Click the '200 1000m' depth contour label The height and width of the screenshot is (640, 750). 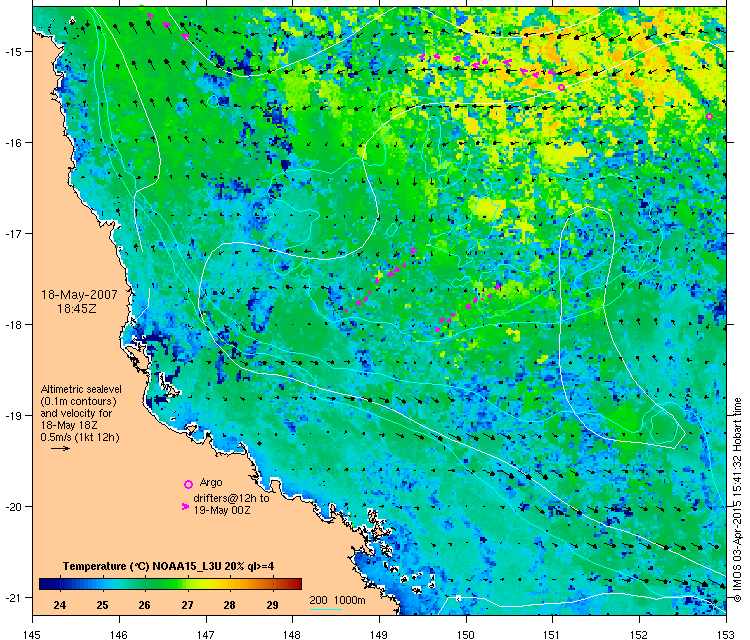click(x=337, y=600)
